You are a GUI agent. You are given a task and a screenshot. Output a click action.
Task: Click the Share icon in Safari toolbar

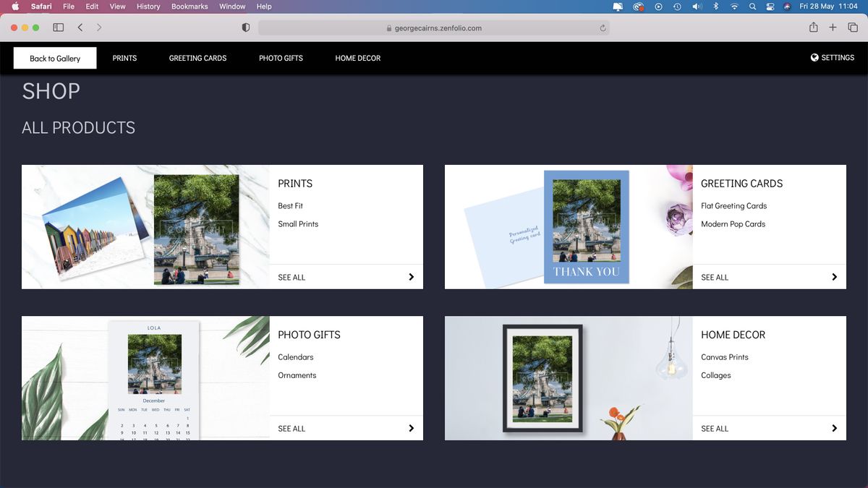pyautogui.click(x=812, y=27)
